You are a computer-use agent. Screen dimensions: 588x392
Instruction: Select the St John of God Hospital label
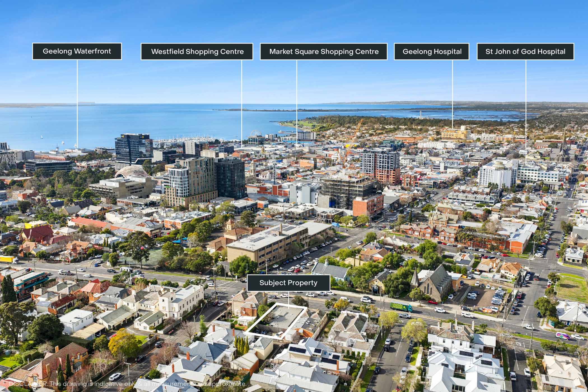[x=526, y=52]
